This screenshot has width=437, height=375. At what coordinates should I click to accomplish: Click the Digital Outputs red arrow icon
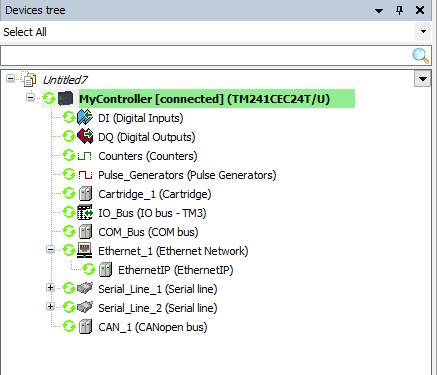[85, 137]
